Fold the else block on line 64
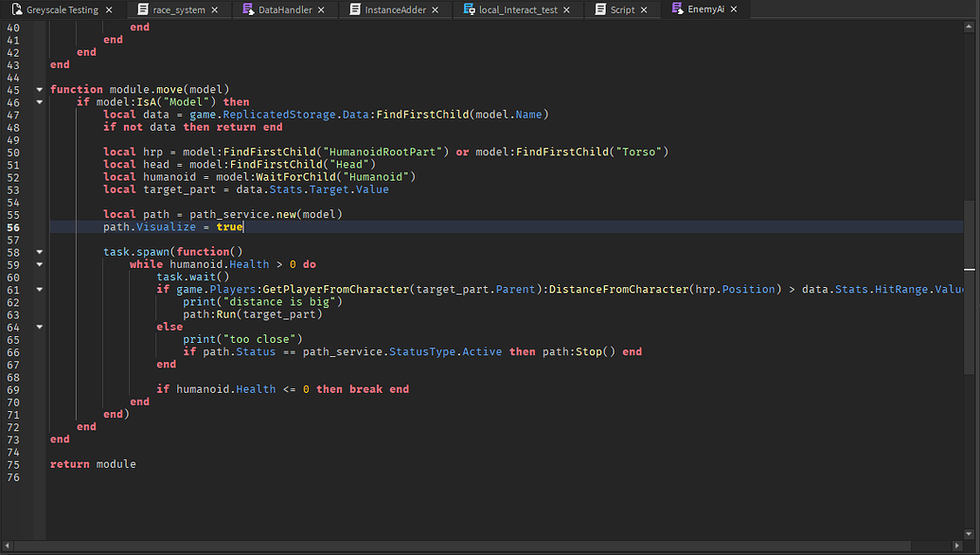Image resolution: width=980 pixels, height=555 pixels. (x=39, y=327)
